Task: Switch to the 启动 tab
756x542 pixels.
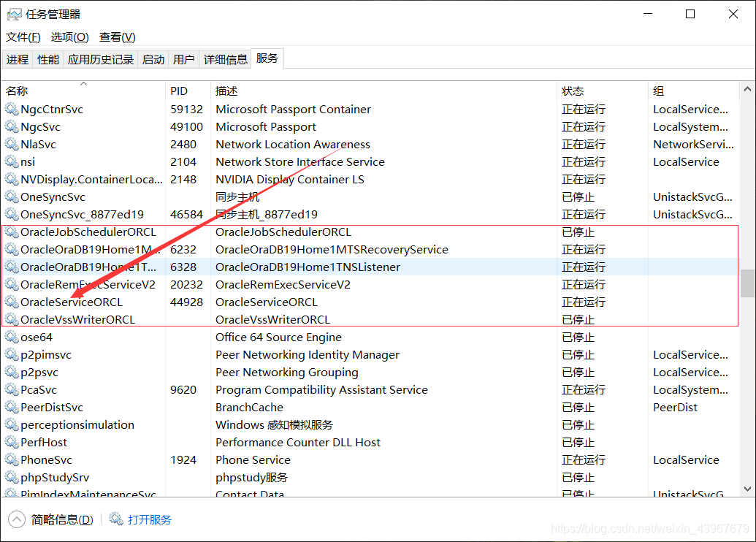Action: coord(153,59)
